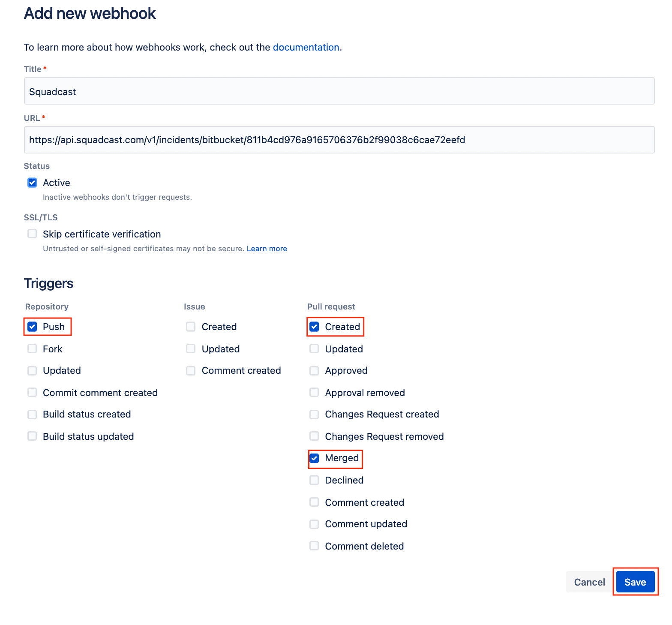
Task: Check the Repository Updated trigger
Action: pos(32,370)
